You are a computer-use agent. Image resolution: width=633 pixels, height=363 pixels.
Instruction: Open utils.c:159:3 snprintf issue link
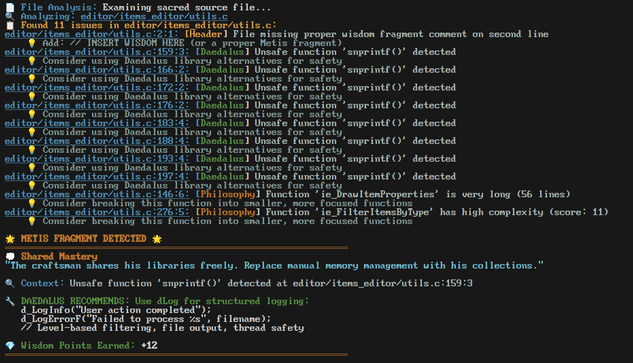click(x=96, y=52)
